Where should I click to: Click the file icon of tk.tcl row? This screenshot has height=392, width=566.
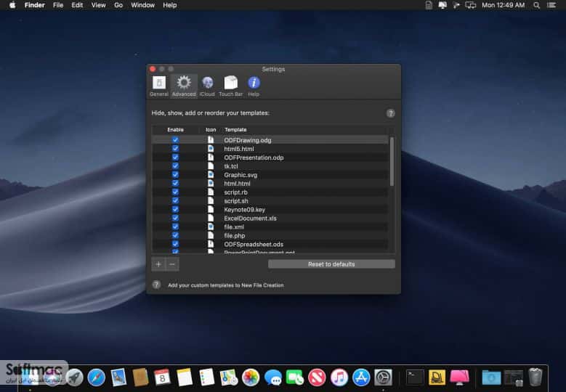211,166
